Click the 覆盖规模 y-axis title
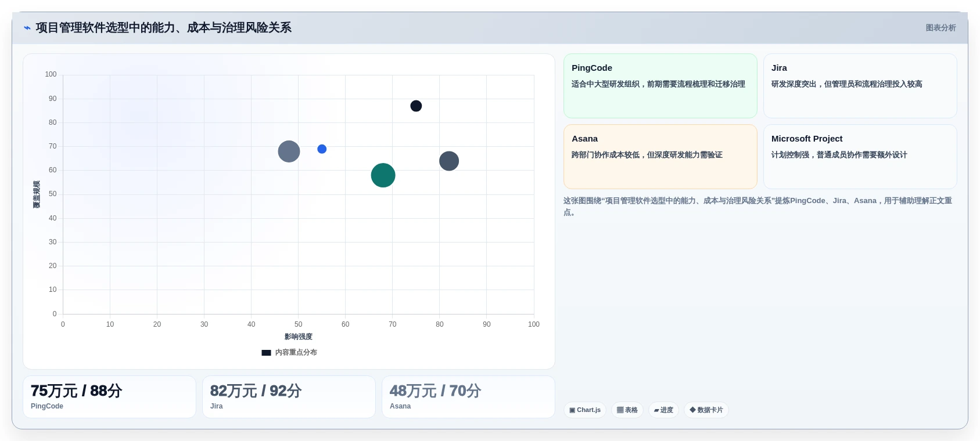980x441 pixels. pos(37,194)
